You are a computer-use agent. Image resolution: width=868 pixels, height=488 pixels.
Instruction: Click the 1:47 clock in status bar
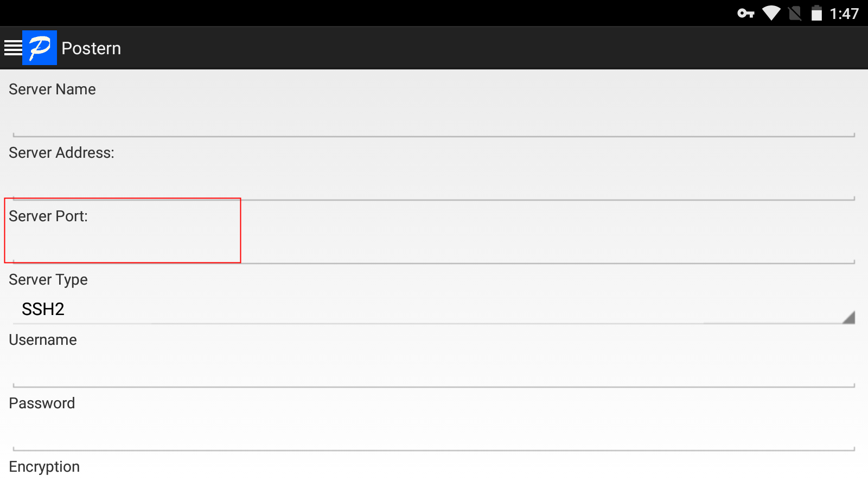click(844, 14)
